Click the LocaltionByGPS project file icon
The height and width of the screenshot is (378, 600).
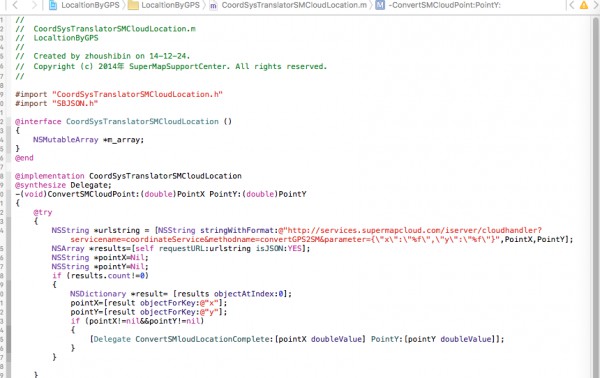tap(53, 5)
